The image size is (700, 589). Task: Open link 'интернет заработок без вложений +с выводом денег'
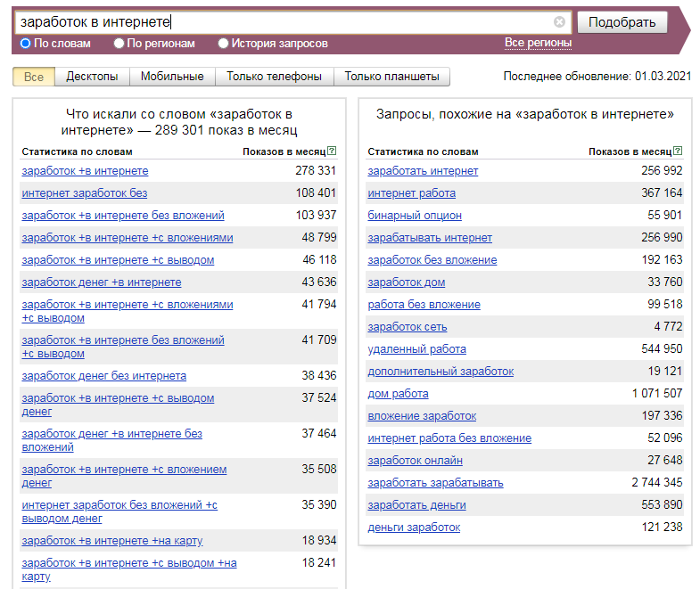click(x=119, y=511)
